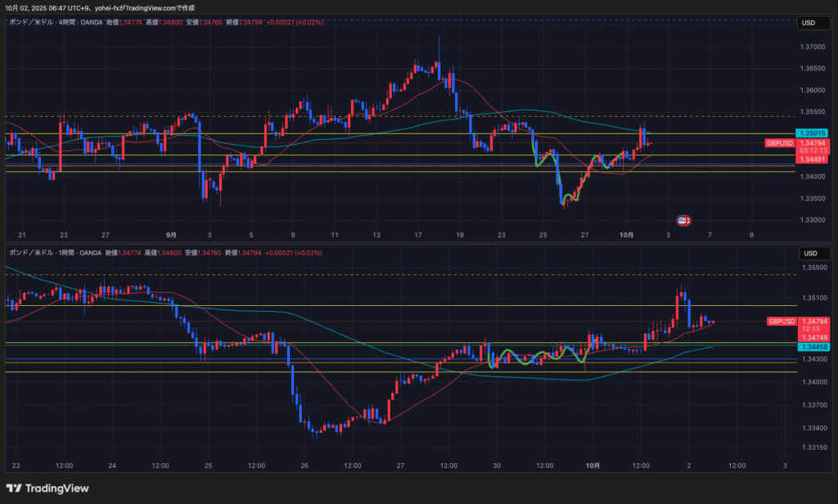
Task: Click the GBPUSD symbol tag on the lower chart
Action: 780,322
